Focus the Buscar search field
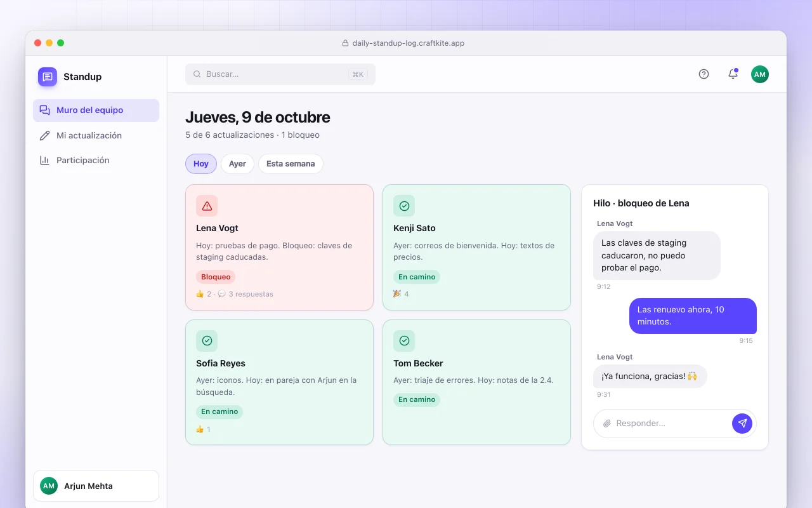 point(280,74)
